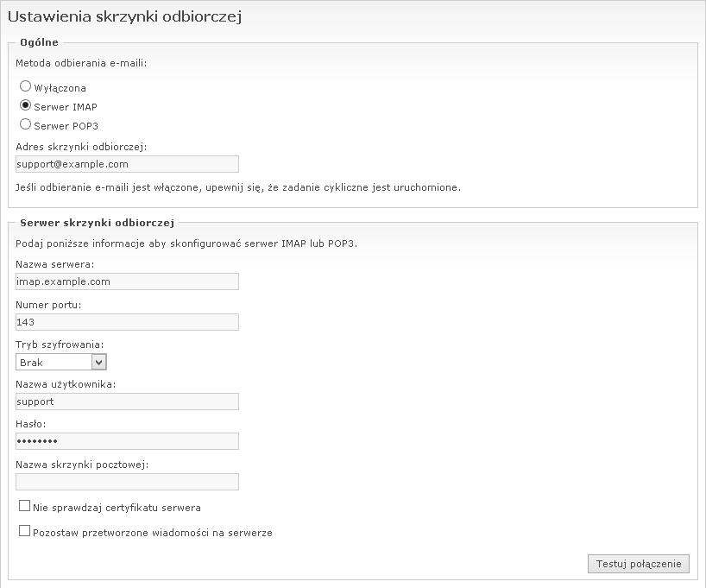Click the Tryb szyfrowania: label text
The width and height of the screenshot is (706, 588).
coord(60,345)
